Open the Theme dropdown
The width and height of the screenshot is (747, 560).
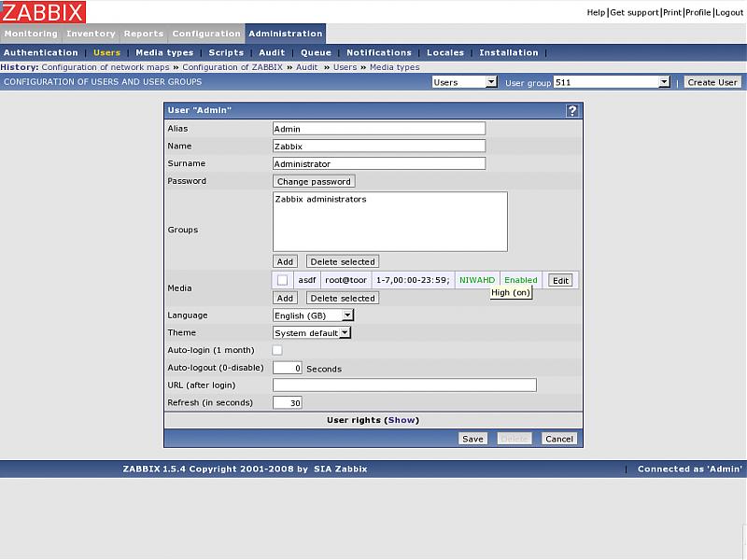(x=312, y=332)
